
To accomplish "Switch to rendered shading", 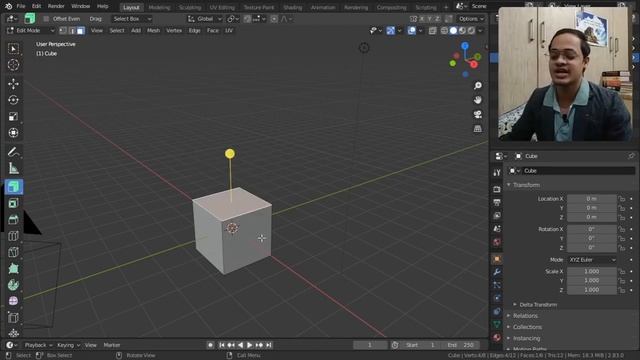I will [x=471, y=31].
